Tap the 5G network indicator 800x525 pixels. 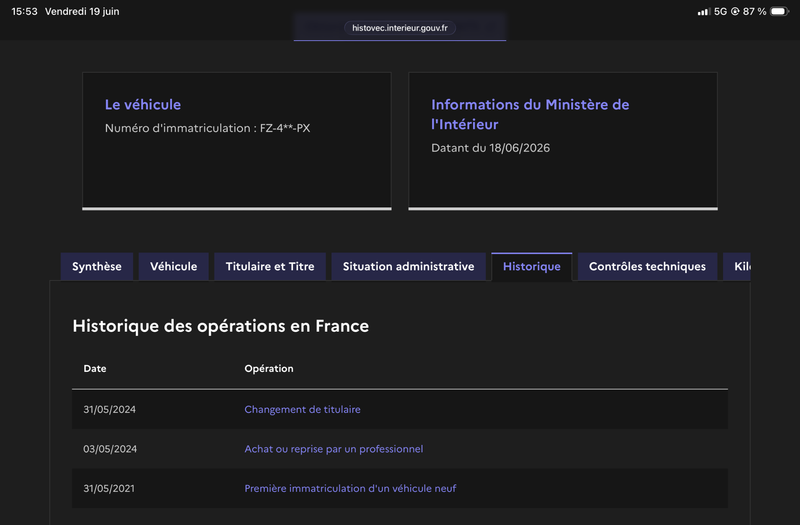pos(720,11)
